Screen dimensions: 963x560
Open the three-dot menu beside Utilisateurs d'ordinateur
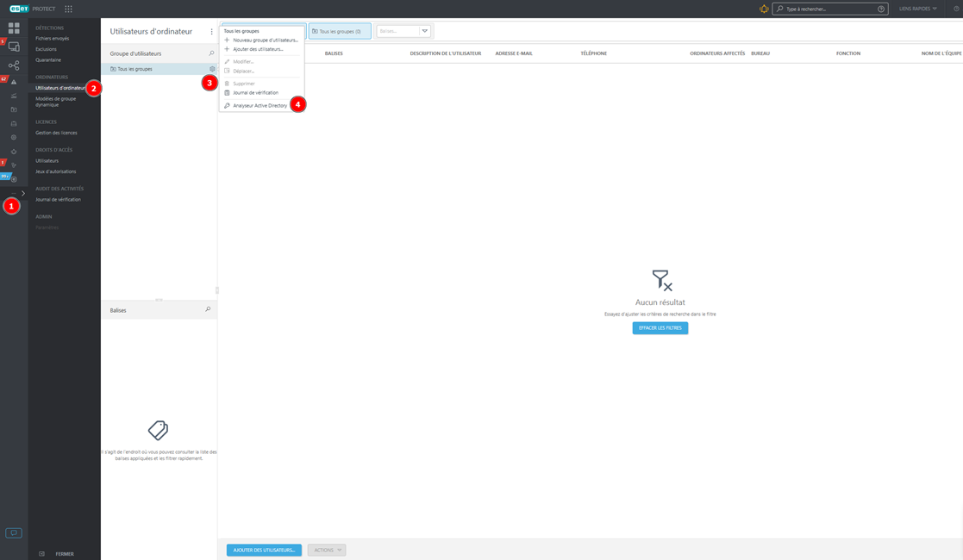[x=212, y=31]
